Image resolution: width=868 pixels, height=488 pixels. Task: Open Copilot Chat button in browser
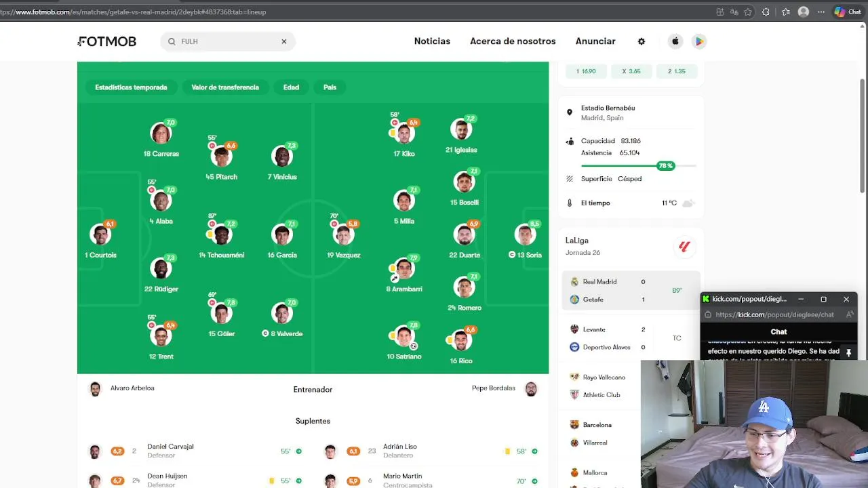tap(848, 12)
